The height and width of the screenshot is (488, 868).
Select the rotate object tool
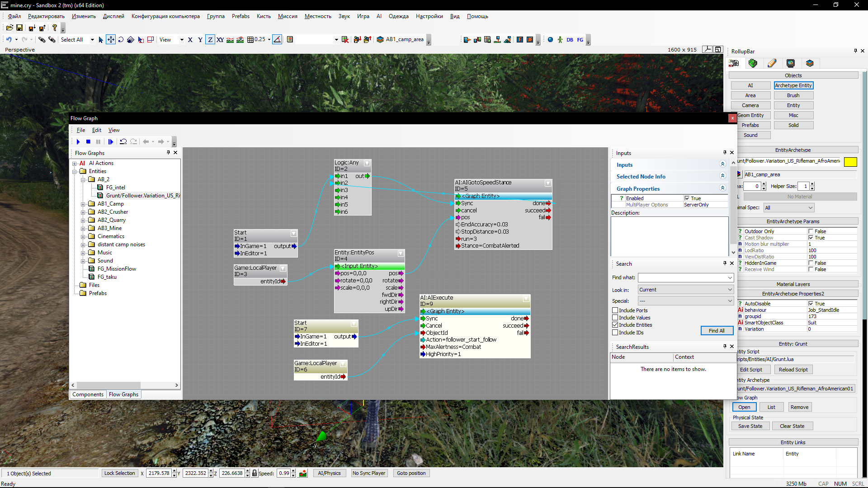point(121,40)
